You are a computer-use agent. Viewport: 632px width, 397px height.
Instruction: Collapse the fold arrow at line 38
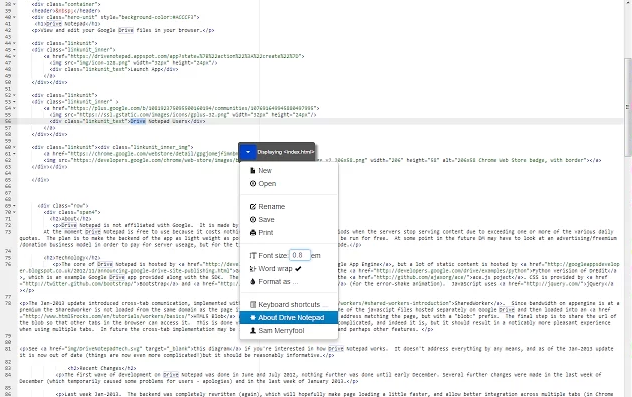[15, 4]
